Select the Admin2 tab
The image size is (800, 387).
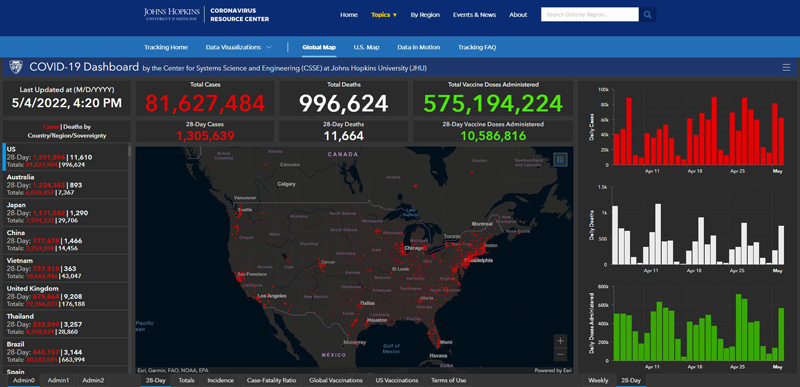coord(93,380)
